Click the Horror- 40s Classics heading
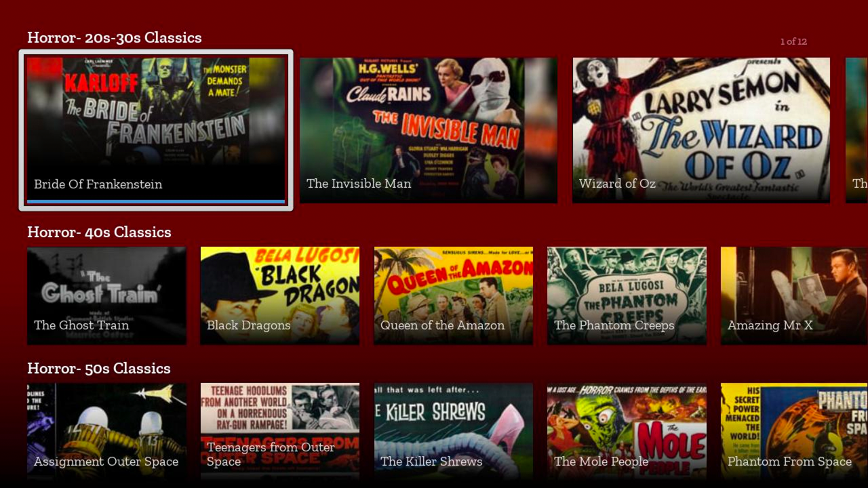Image resolution: width=868 pixels, height=488 pixels. 99,232
